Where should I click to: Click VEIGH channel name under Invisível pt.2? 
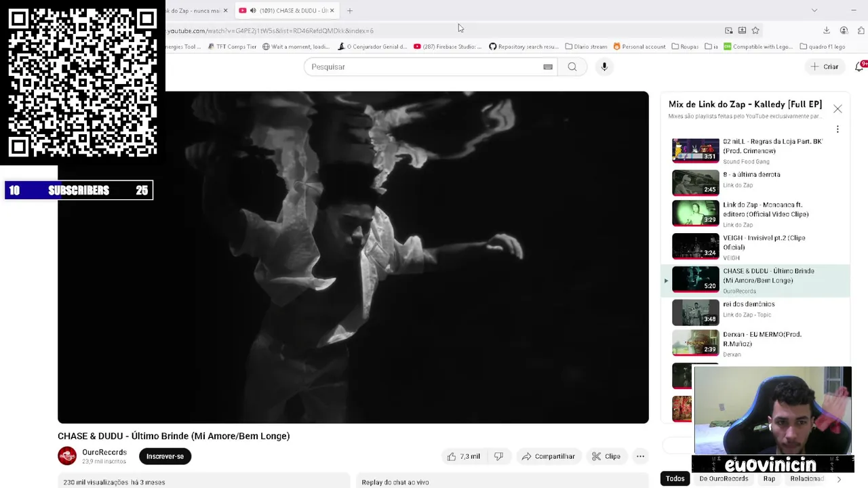coord(731,258)
